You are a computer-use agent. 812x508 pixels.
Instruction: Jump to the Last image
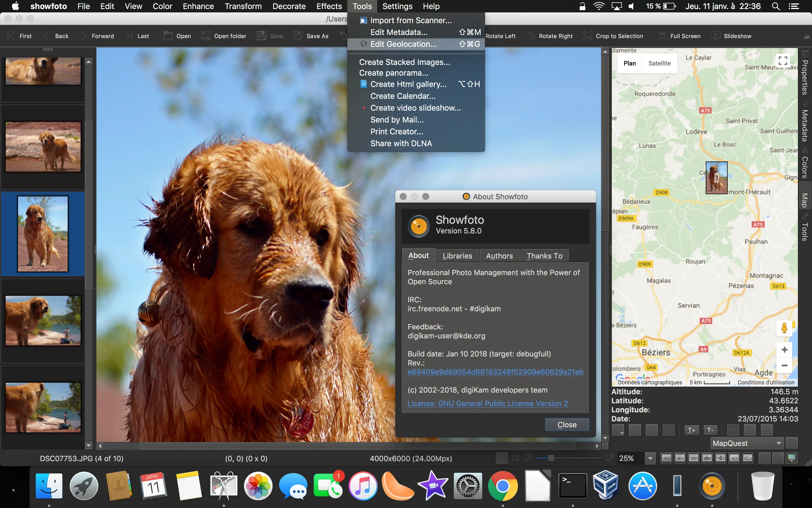point(137,36)
